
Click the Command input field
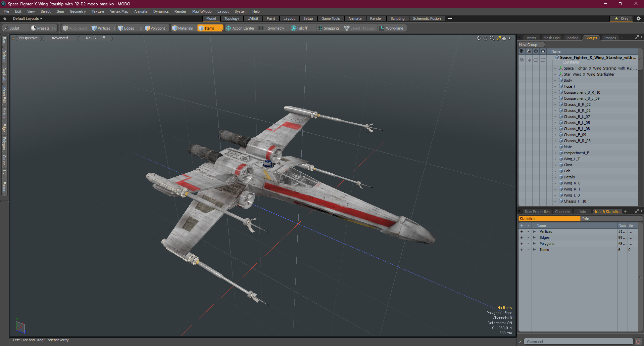tap(578, 342)
